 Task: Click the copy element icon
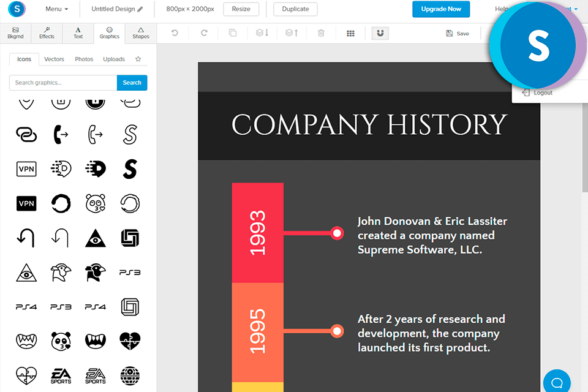233,33
